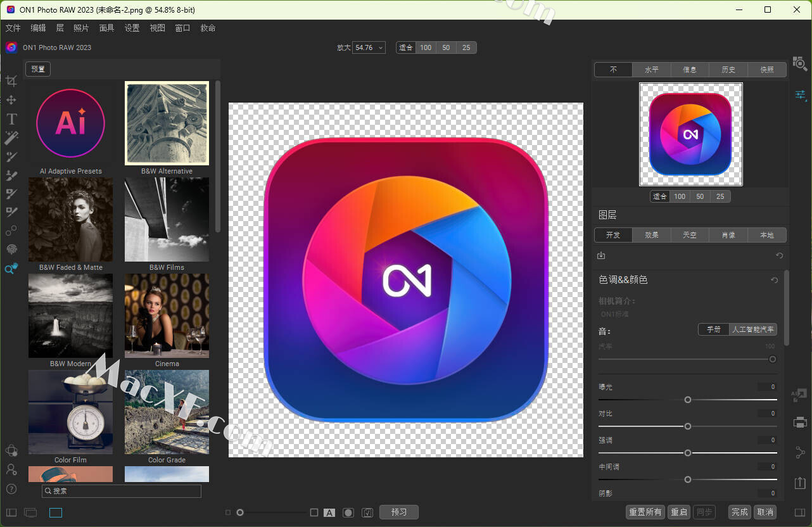Select the Move/Transform tool
812x527 pixels.
11,100
